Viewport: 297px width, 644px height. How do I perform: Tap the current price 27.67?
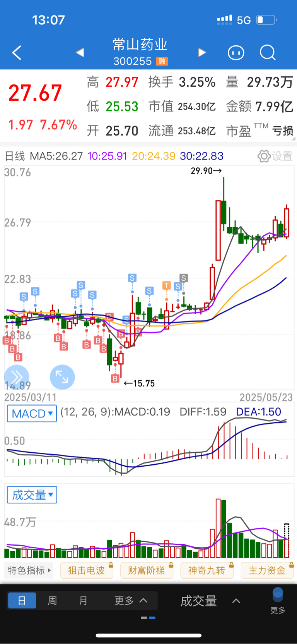(x=35, y=93)
